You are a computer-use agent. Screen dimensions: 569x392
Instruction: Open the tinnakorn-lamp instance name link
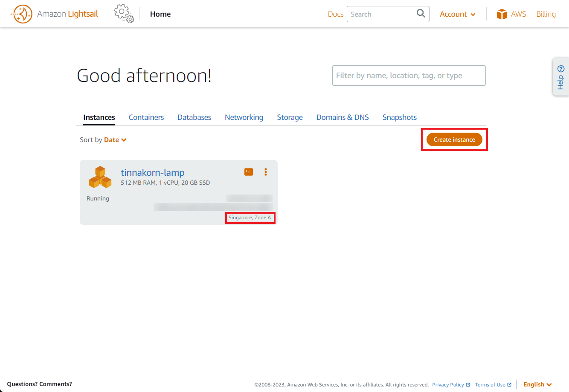[153, 172]
